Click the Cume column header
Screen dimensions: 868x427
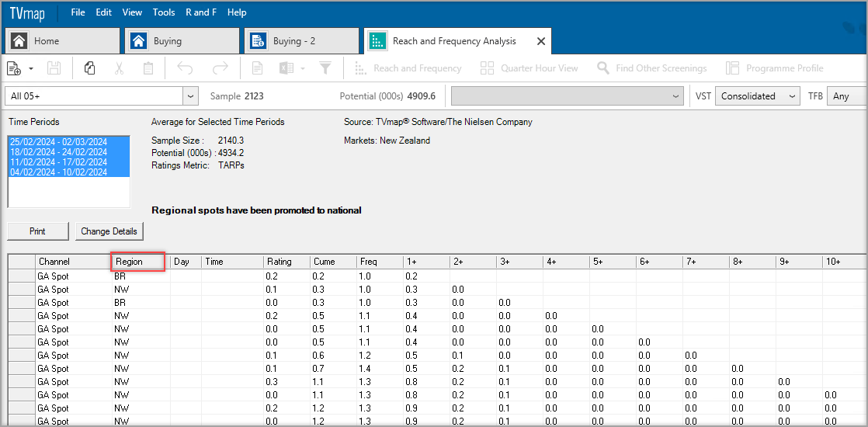pos(333,262)
